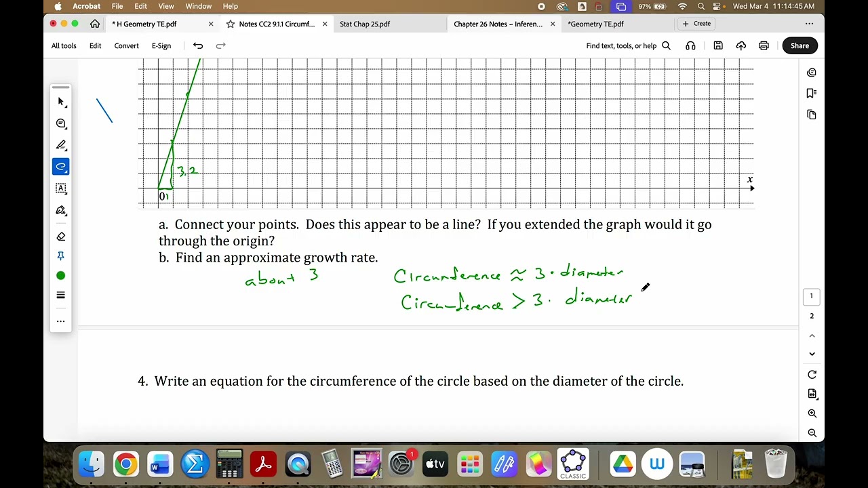Open the E-Sign tool
The height and width of the screenshot is (488, 868).
tap(161, 45)
